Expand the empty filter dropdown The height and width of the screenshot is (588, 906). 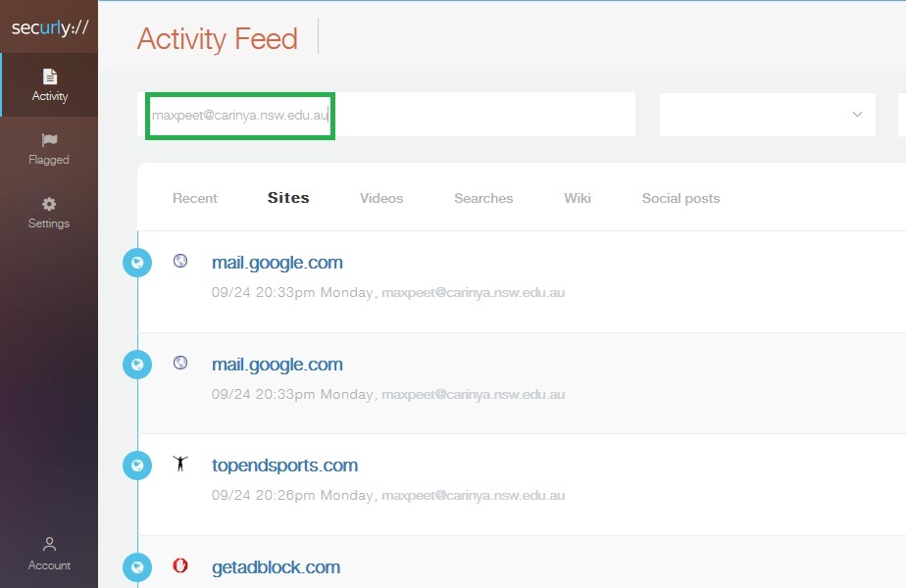(x=767, y=115)
